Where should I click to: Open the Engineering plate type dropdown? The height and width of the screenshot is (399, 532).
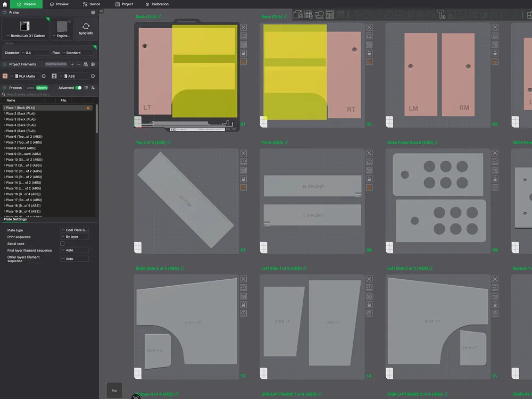pyautogui.click(x=62, y=29)
